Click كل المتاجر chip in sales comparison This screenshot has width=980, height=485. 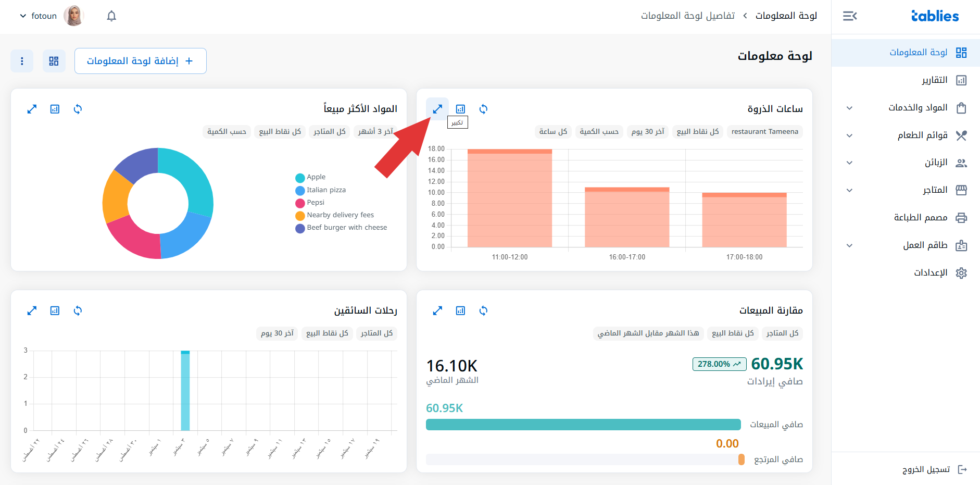click(x=782, y=333)
